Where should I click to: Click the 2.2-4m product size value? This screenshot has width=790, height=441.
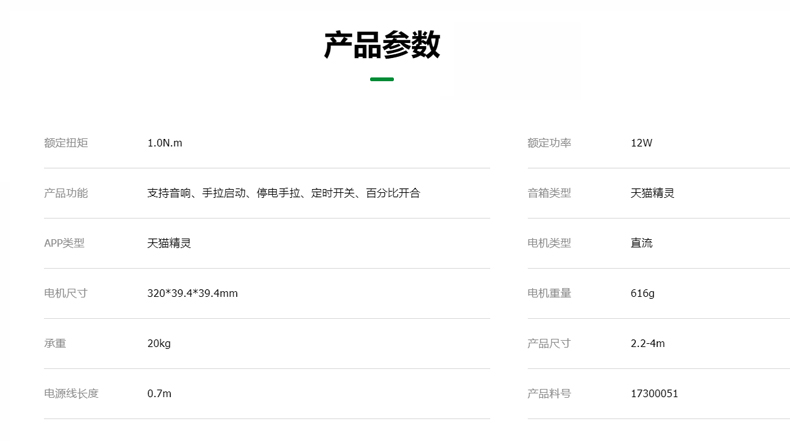pos(647,343)
